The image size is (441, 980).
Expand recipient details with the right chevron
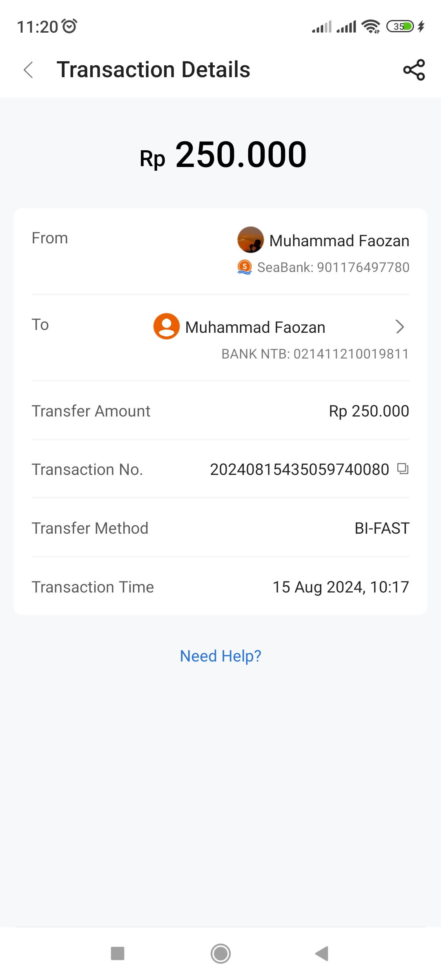[x=400, y=327]
